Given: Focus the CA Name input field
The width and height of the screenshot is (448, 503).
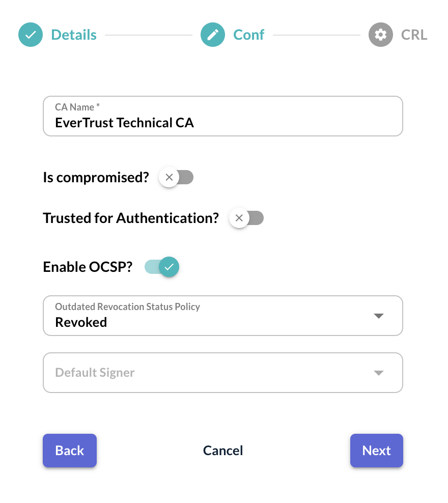Looking at the screenshot, I should [223, 122].
